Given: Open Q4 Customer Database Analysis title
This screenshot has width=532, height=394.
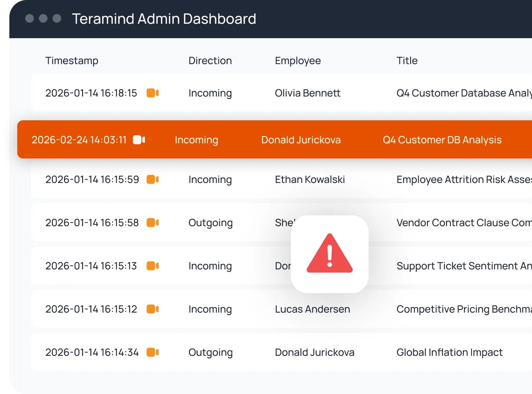Looking at the screenshot, I should [x=464, y=93].
